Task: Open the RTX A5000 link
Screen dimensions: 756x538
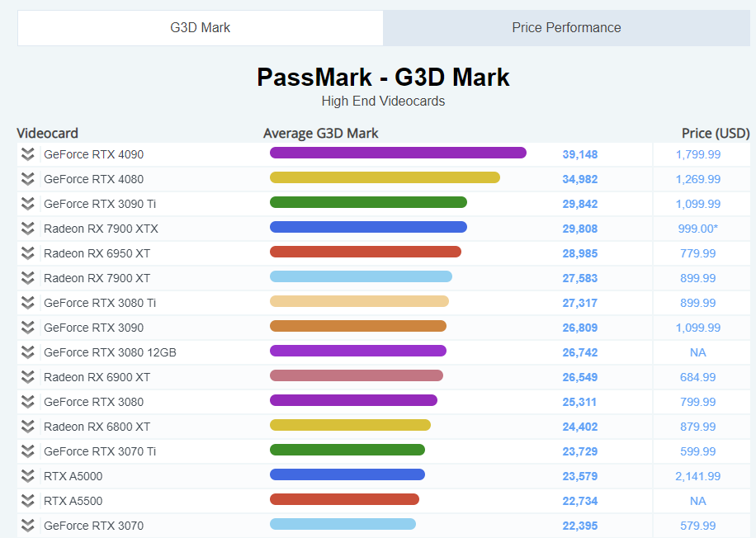Action: pyautogui.click(x=73, y=476)
